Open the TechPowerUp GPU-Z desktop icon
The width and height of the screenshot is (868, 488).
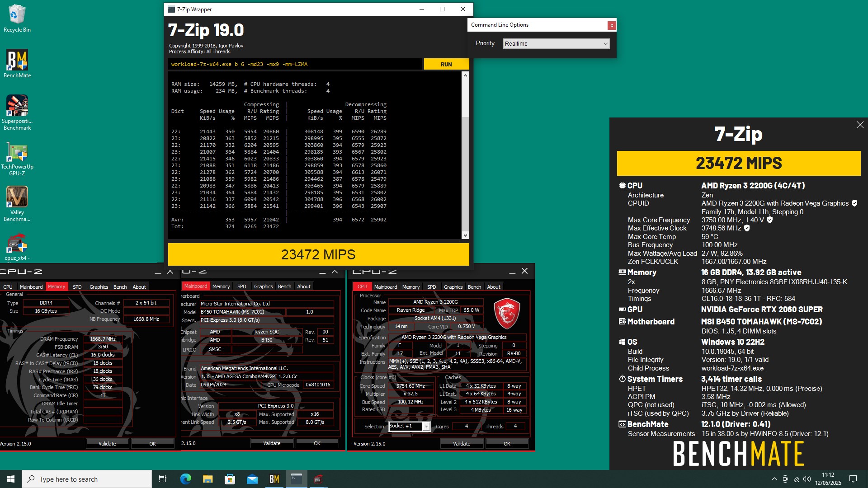17,158
